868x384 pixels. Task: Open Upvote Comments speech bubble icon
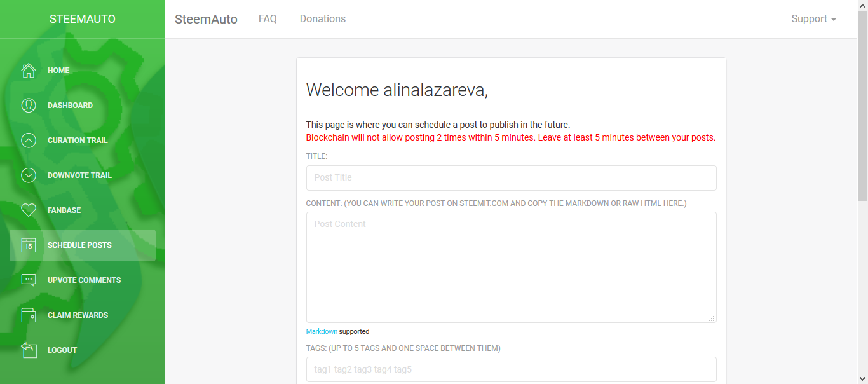(x=29, y=280)
